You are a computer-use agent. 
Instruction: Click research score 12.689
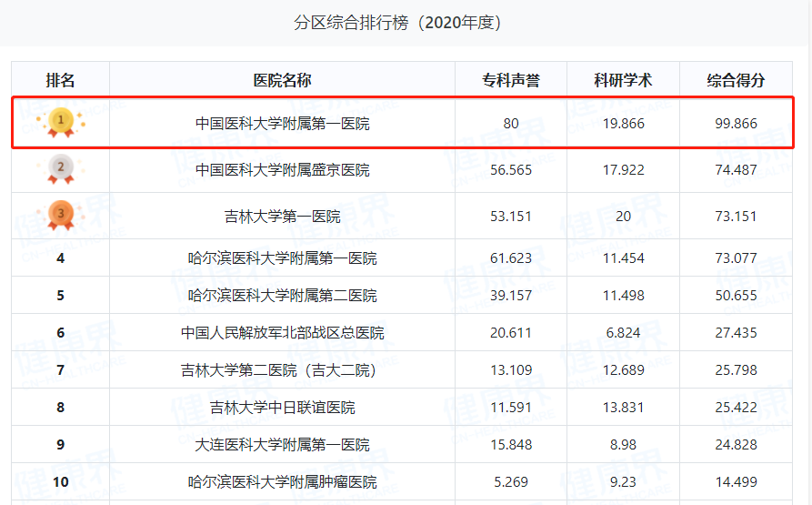point(624,369)
